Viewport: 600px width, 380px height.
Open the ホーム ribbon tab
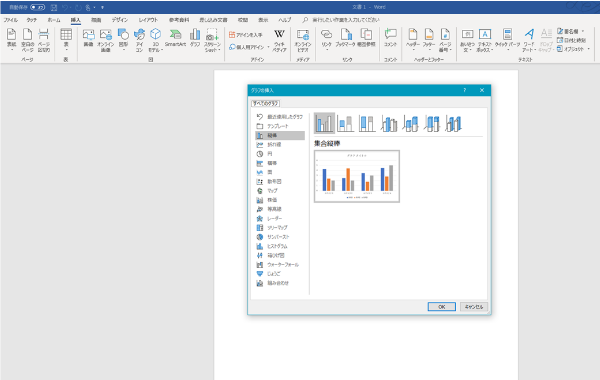point(54,20)
